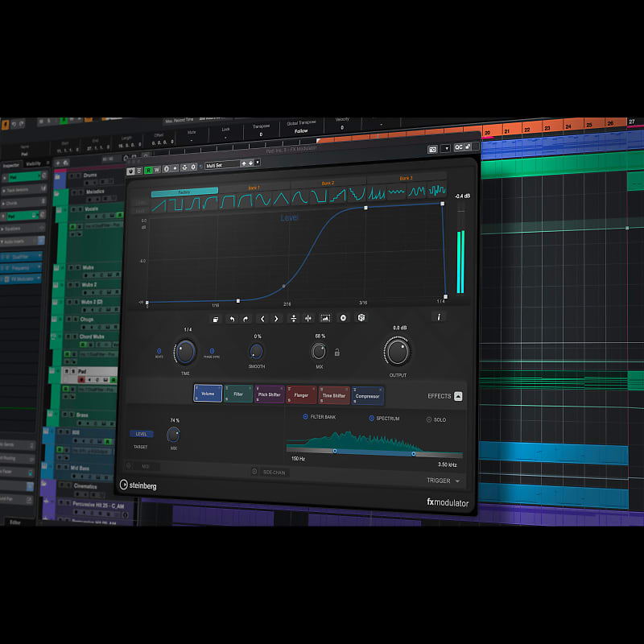The width and height of the screenshot is (644, 644).
Task: Mirror the curve horizontally
Action: click(308, 318)
